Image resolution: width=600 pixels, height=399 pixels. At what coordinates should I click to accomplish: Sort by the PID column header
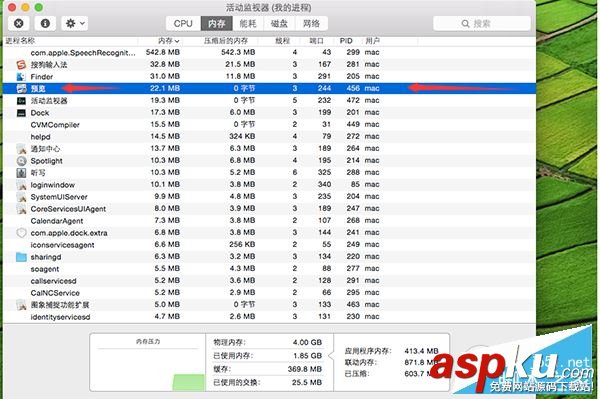[346, 41]
